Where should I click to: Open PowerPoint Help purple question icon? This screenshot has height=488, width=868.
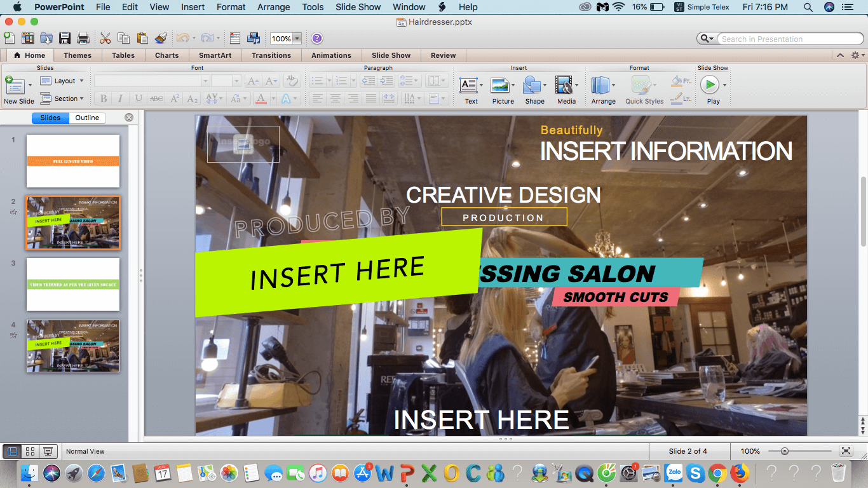click(x=317, y=39)
